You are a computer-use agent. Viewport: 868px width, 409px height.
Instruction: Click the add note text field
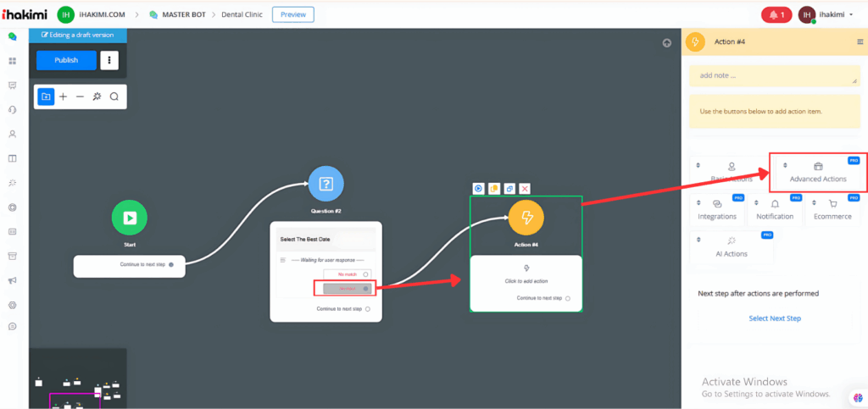775,75
